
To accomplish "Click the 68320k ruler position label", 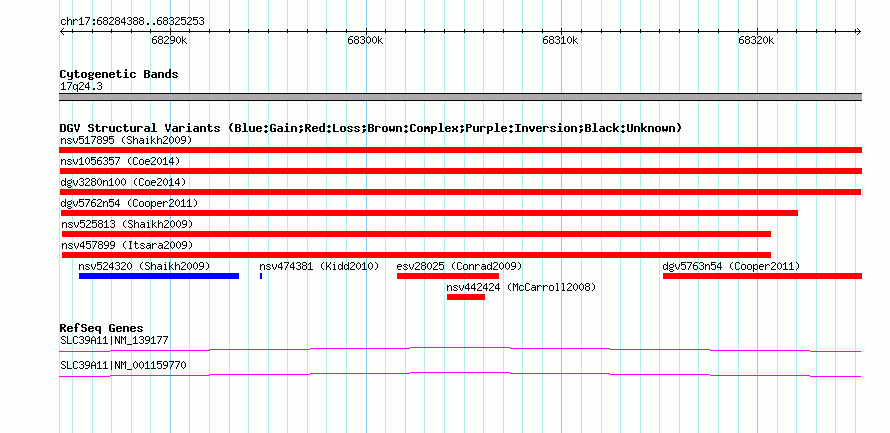I will 757,41.
